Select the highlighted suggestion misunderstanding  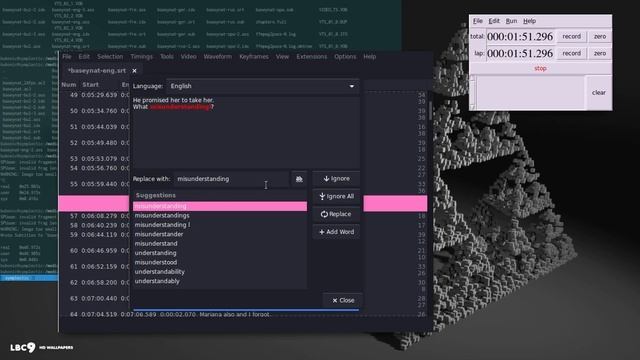click(x=220, y=206)
